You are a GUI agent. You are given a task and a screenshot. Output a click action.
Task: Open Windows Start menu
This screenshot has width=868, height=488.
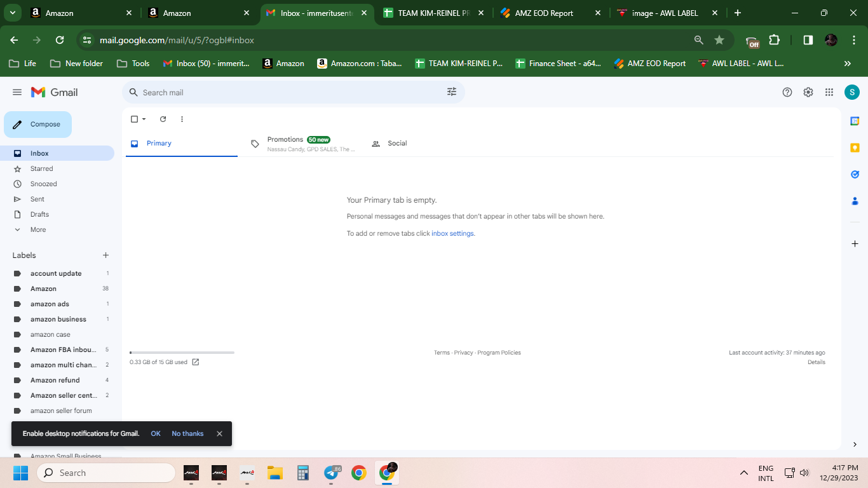[x=20, y=473]
